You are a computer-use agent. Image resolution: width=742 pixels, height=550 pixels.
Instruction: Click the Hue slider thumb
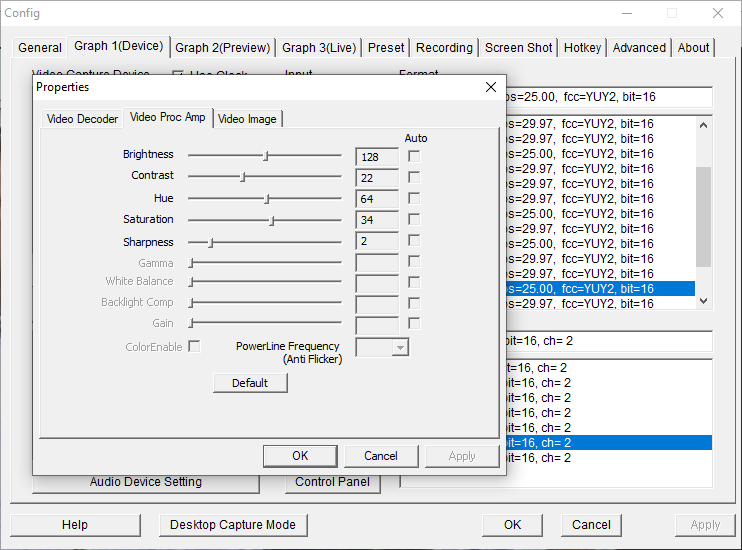[x=267, y=199]
